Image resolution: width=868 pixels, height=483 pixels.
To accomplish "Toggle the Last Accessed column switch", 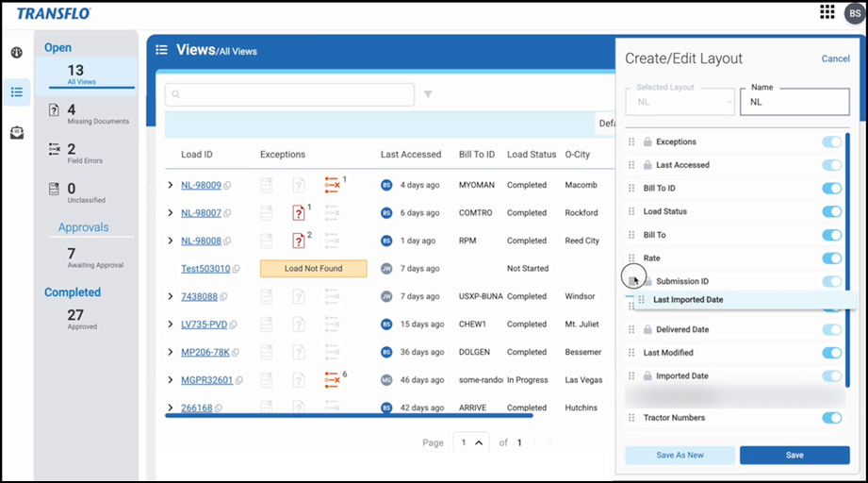I will click(831, 165).
